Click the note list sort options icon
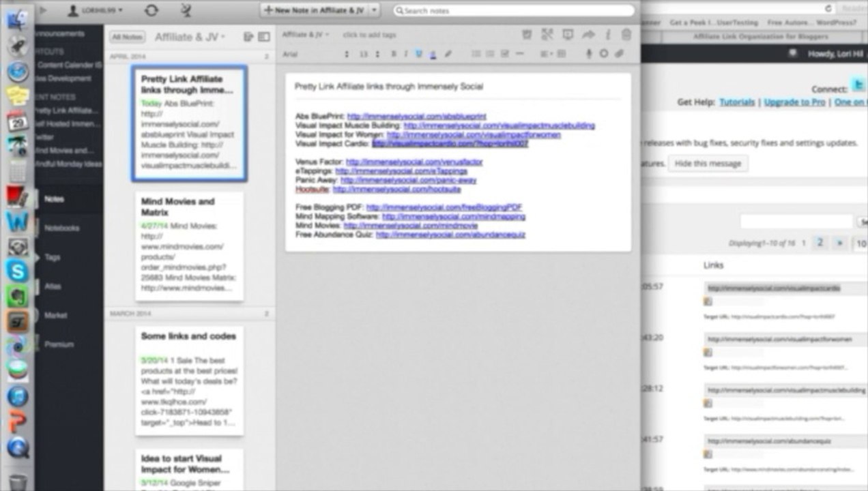Image resolution: width=868 pixels, height=491 pixels. (248, 37)
